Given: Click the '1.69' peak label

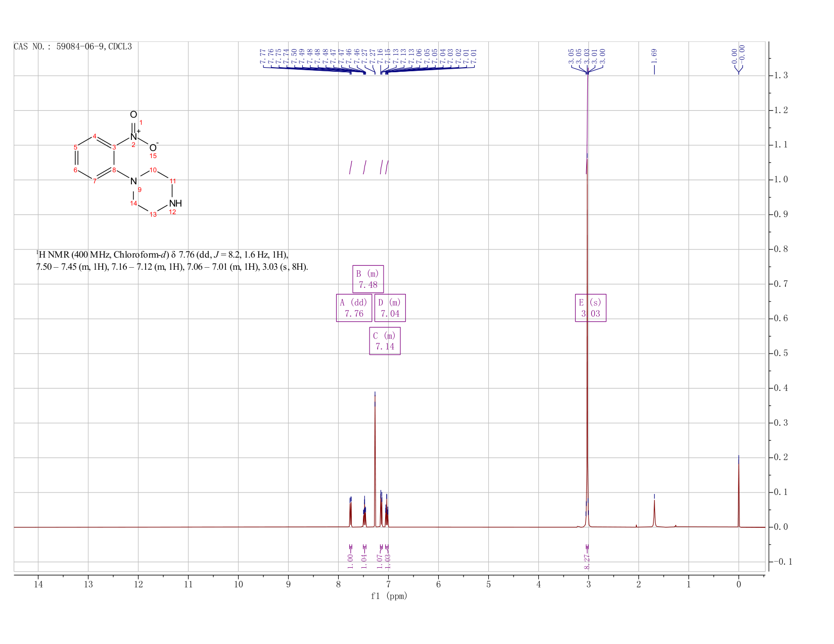Looking at the screenshot, I should (x=654, y=56).
